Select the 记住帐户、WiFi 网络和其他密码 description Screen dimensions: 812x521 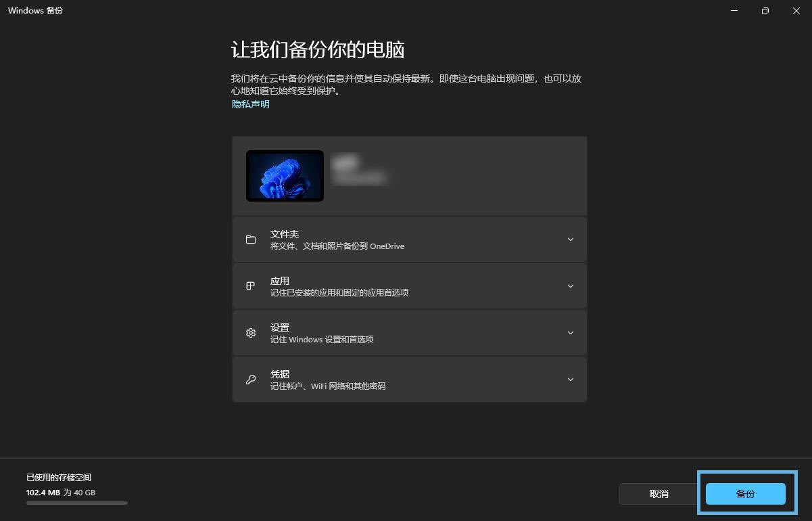point(327,386)
